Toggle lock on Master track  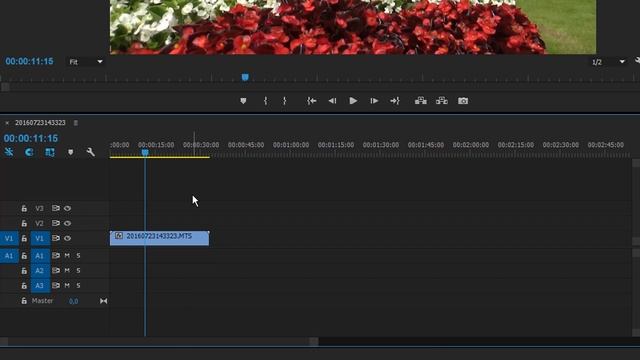pos(24,301)
